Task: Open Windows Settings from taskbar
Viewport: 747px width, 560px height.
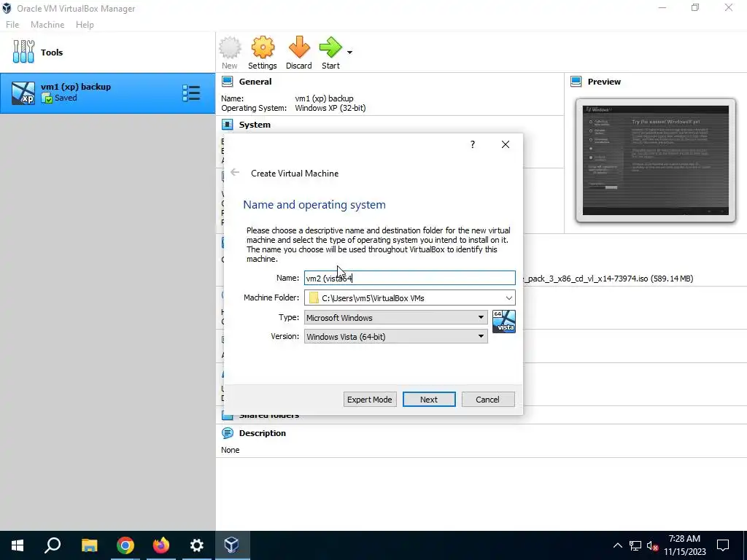Action: (x=196, y=545)
